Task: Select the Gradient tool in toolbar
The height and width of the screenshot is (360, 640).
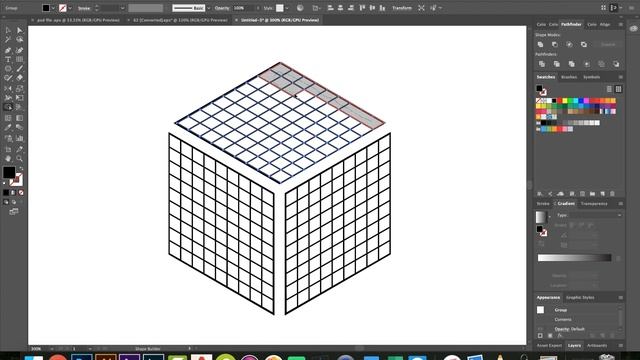Action: point(19,118)
